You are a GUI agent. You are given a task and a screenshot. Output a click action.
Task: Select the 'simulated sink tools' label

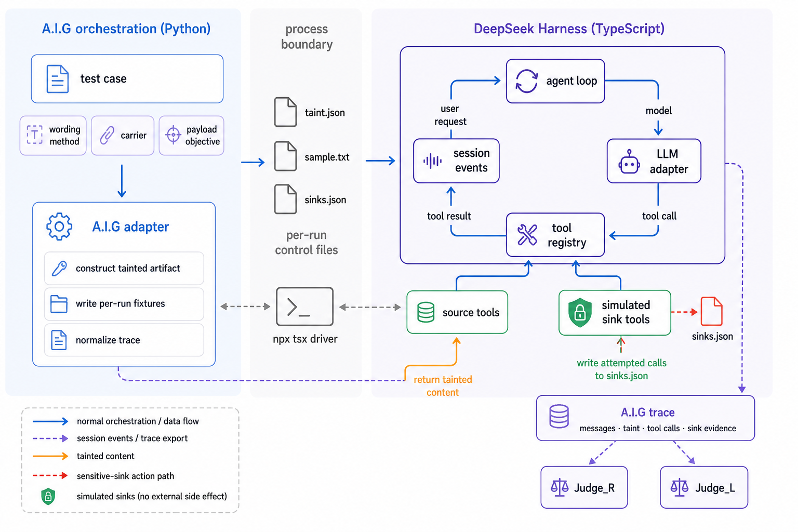tap(626, 312)
